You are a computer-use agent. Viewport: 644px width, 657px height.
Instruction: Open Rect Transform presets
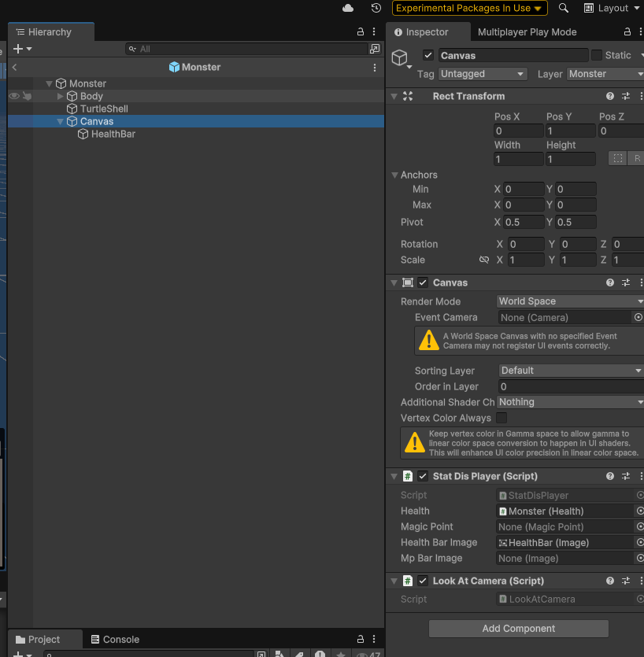(x=626, y=96)
